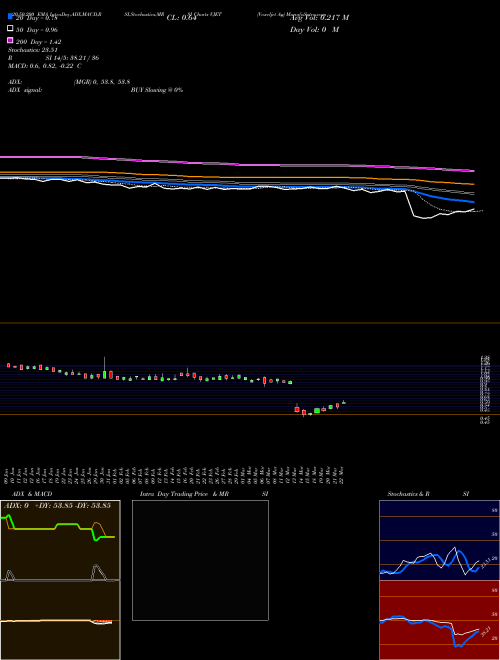Click the magenta 200 Day legend swatch
Image resolution: width=500 pixels, height=660 pixels.
(10, 40)
